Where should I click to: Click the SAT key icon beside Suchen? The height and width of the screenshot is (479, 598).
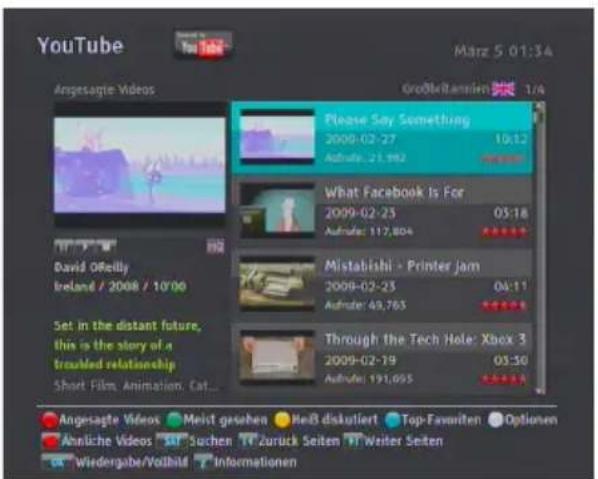172,441
